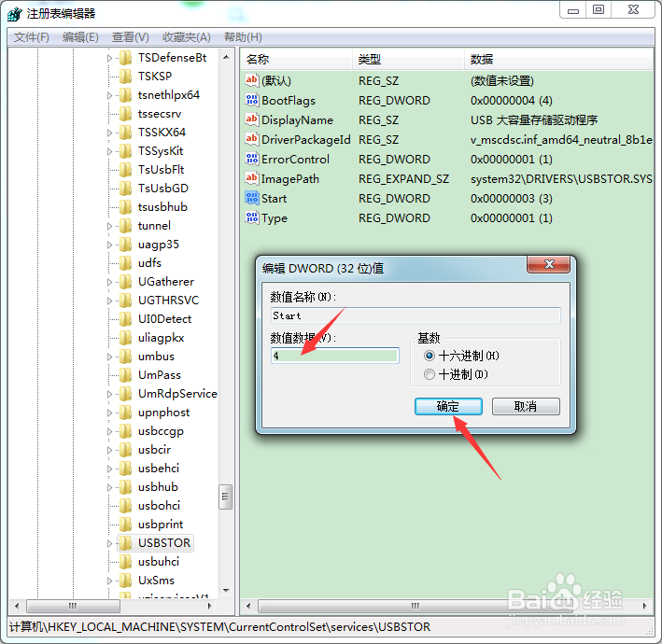662x644 pixels.
Task: Click the 数值数据 value input field
Action: (x=335, y=356)
